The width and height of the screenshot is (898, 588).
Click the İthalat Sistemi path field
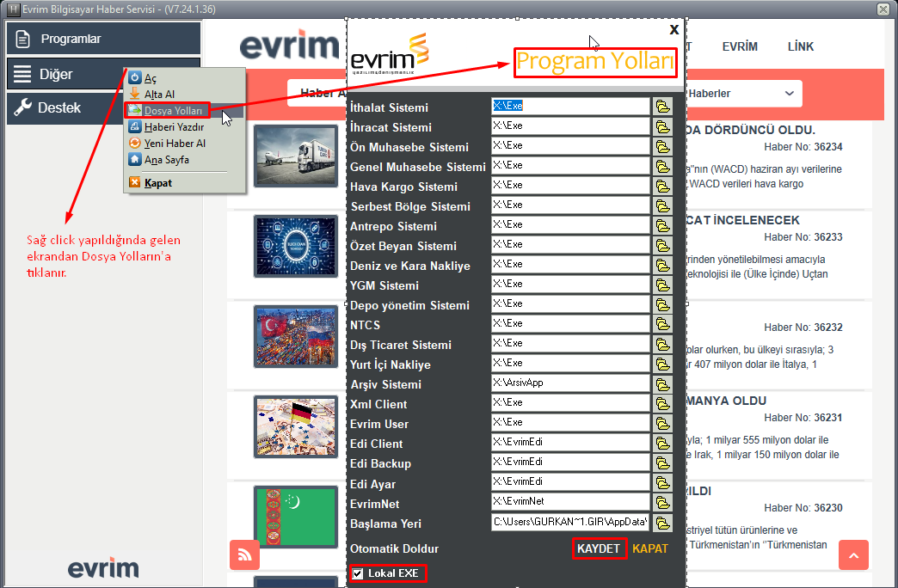(x=570, y=106)
